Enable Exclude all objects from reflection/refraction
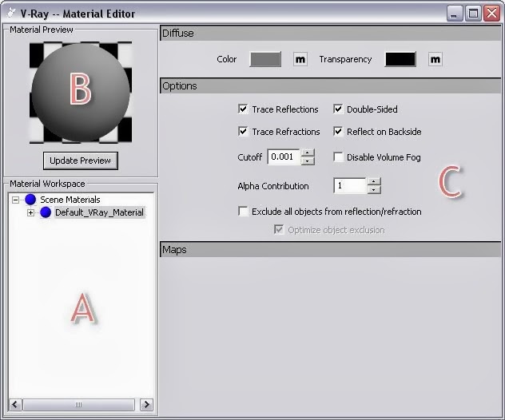 point(243,212)
